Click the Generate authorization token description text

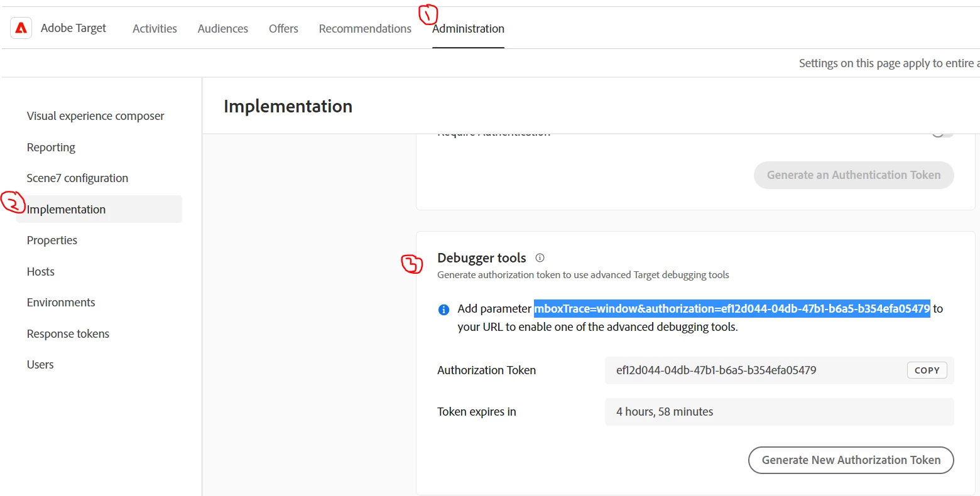(x=583, y=275)
